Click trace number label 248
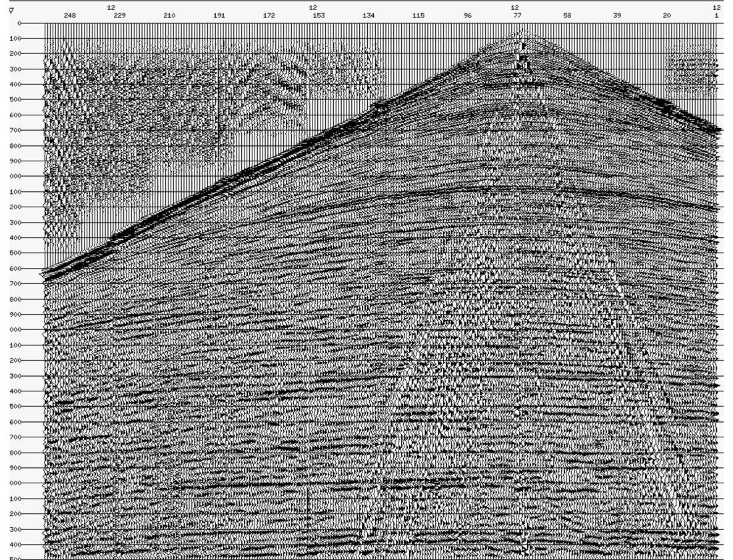Viewport: 733px width, 560px height. [x=70, y=15]
